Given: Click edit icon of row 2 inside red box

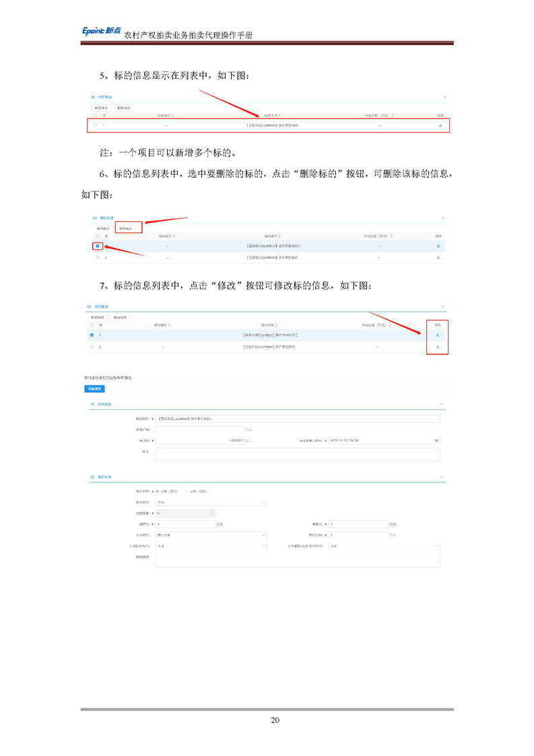Looking at the screenshot, I should (438, 347).
